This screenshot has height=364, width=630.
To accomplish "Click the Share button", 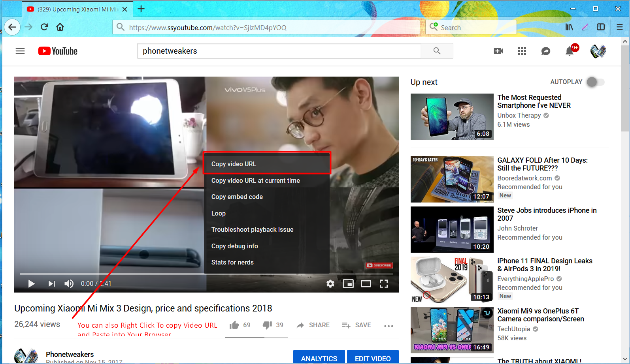I will (313, 325).
